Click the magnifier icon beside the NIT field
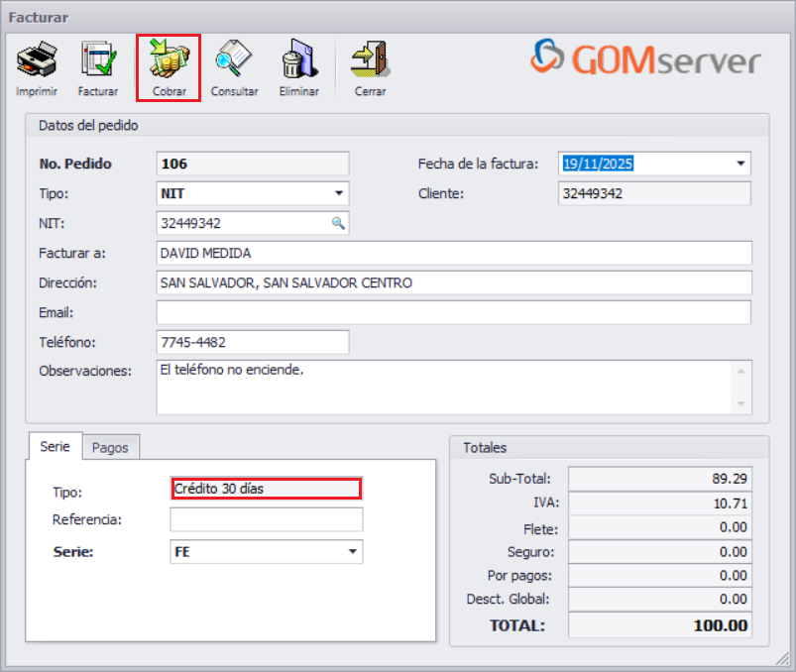 point(339,223)
